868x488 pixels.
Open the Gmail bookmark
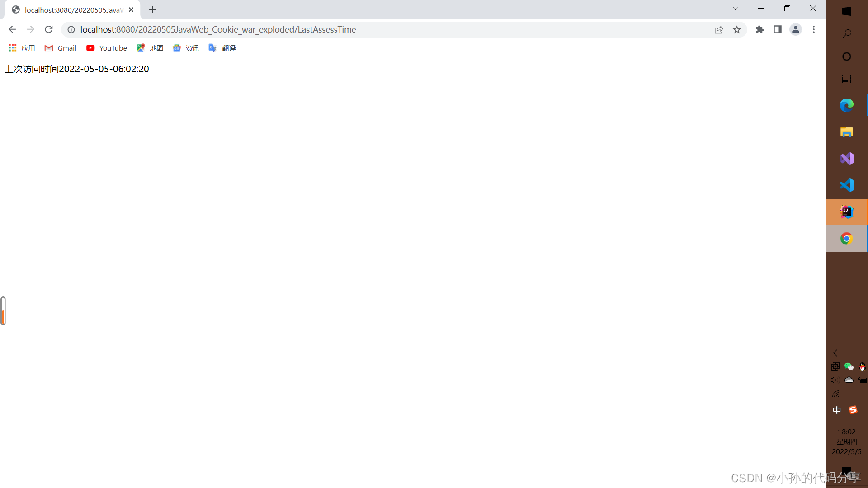pyautogui.click(x=61, y=48)
